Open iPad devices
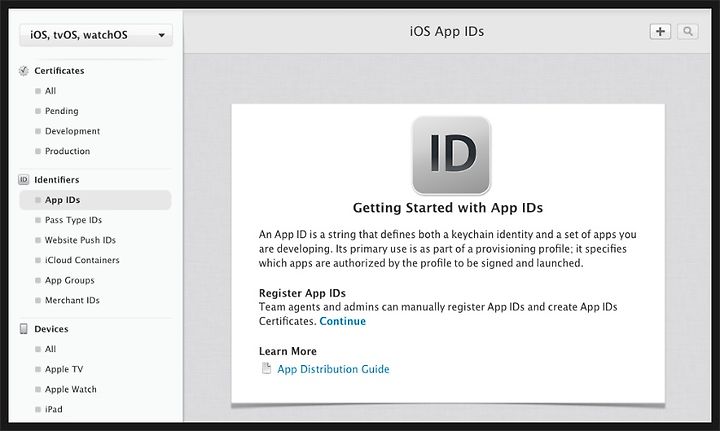 click(54, 409)
